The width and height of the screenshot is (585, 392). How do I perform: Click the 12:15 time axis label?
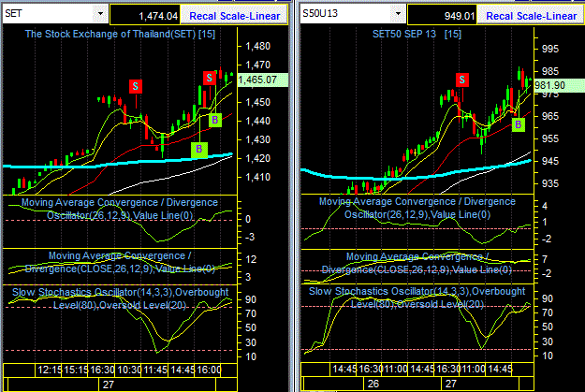50,370
